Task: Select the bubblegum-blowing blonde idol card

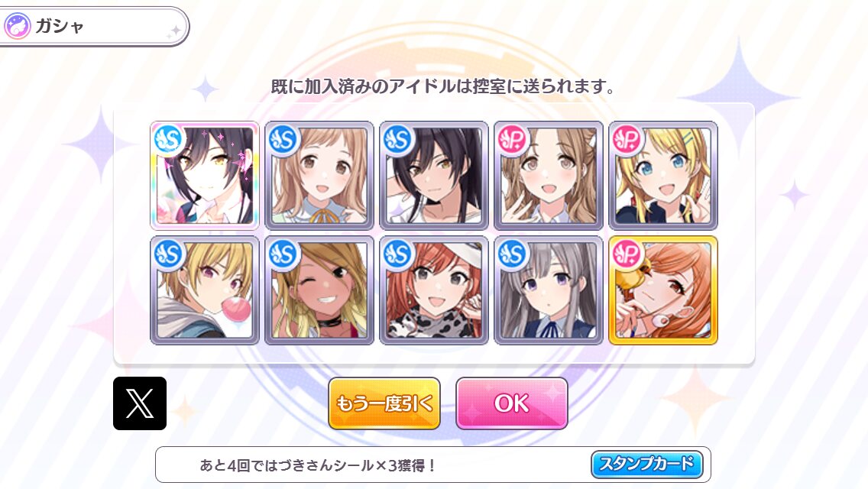Action: (x=205, y=290)
